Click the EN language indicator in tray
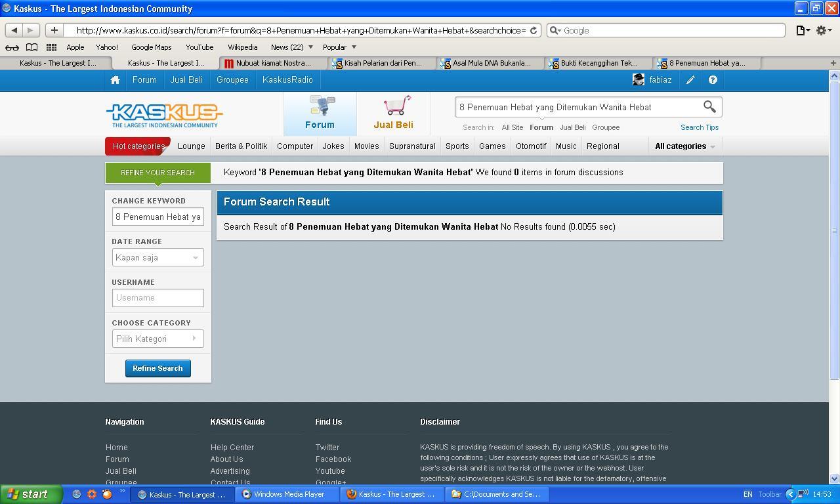This screenshot has width=840, height=504. point(748,494)
